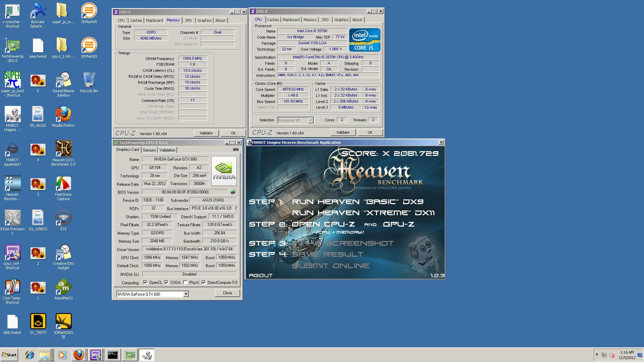644x362 pixels.
Task: Click Bus Interface question mark help icon
Action: [x=235, y=208]
